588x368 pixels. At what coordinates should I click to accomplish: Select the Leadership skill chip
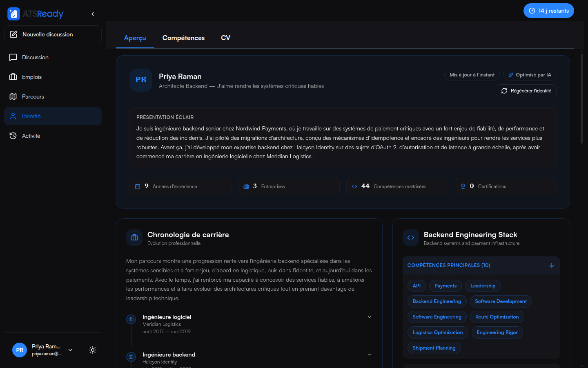click(483, 286)
